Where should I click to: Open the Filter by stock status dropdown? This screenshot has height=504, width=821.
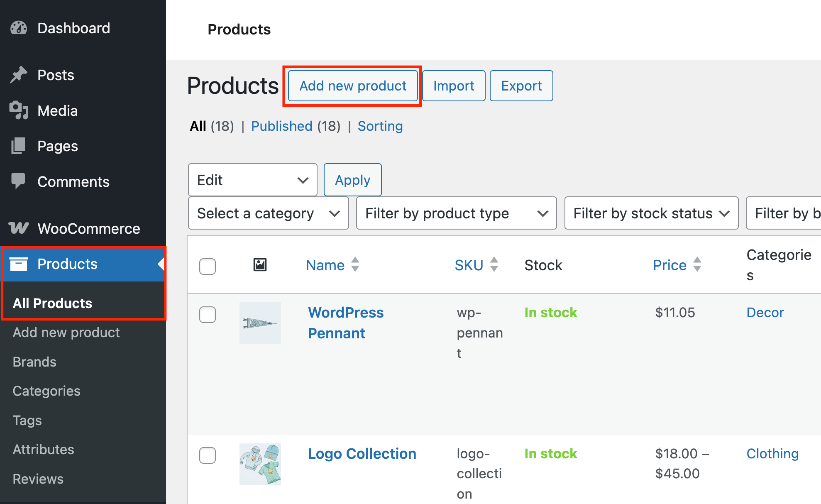coord(652,213)
